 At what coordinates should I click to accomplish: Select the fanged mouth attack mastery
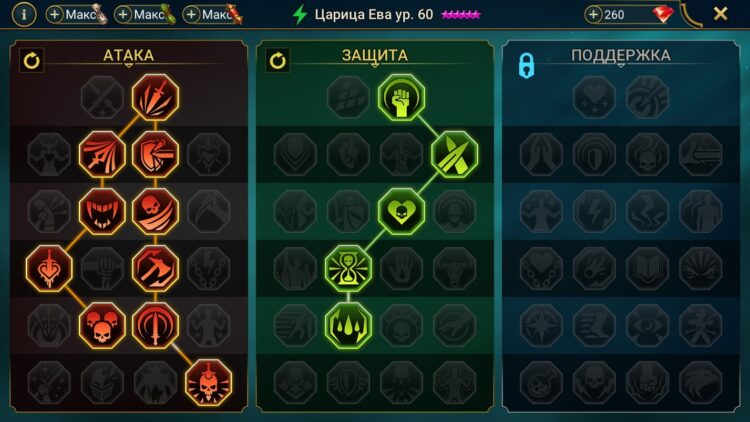click(102, 211)
